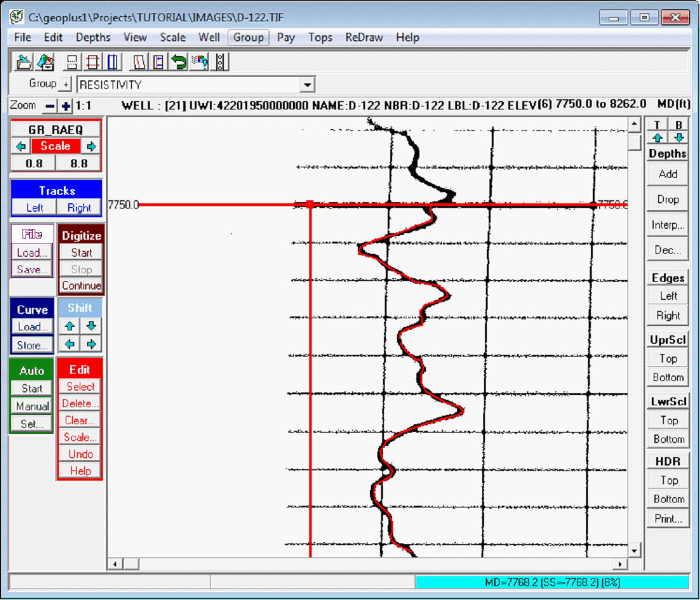
Task: Click the vertical scrollbar thumb
Action: (x=634, y=142)
